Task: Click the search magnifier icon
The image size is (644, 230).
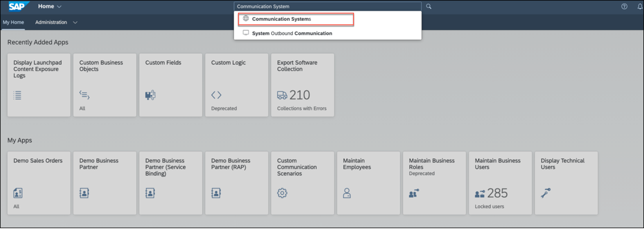Action: pos(429,6)
